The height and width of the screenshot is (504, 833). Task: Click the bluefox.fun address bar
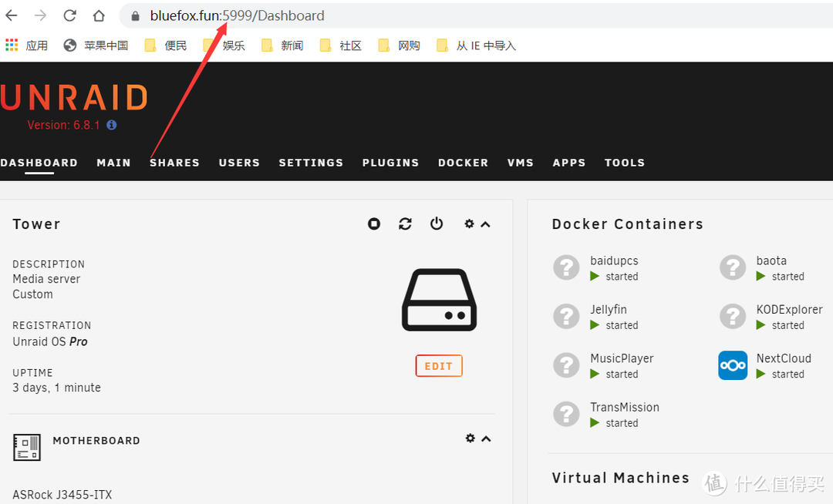click(475, 15)
